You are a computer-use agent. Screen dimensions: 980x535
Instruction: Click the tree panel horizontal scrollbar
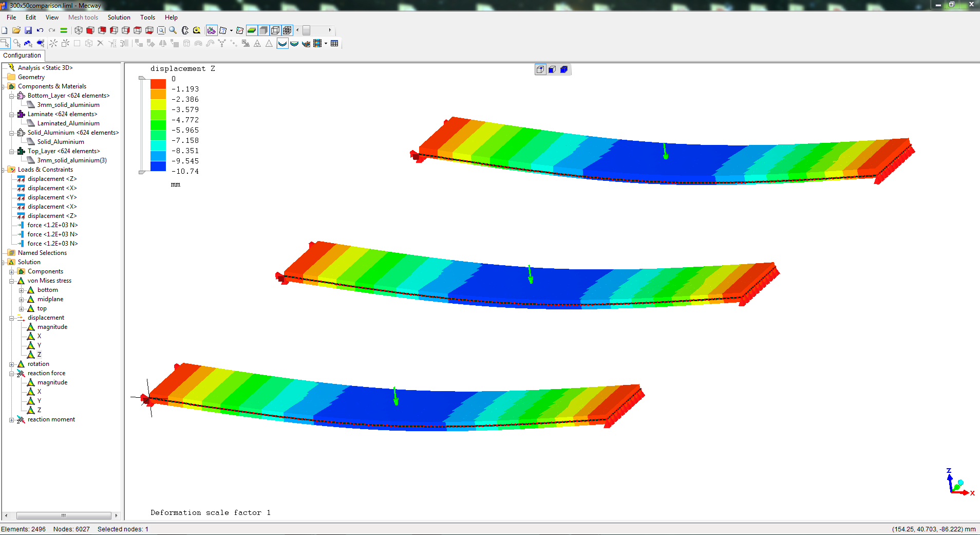click(64, 515)
